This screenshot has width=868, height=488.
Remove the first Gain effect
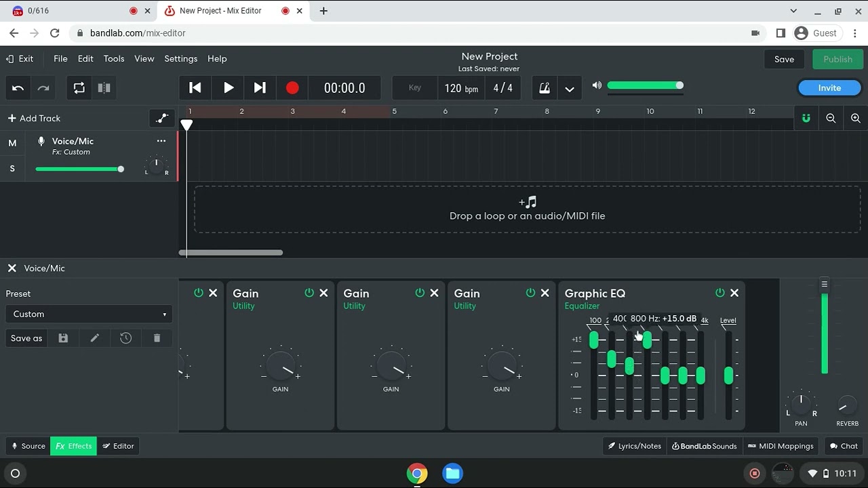[x=323, y=293]
